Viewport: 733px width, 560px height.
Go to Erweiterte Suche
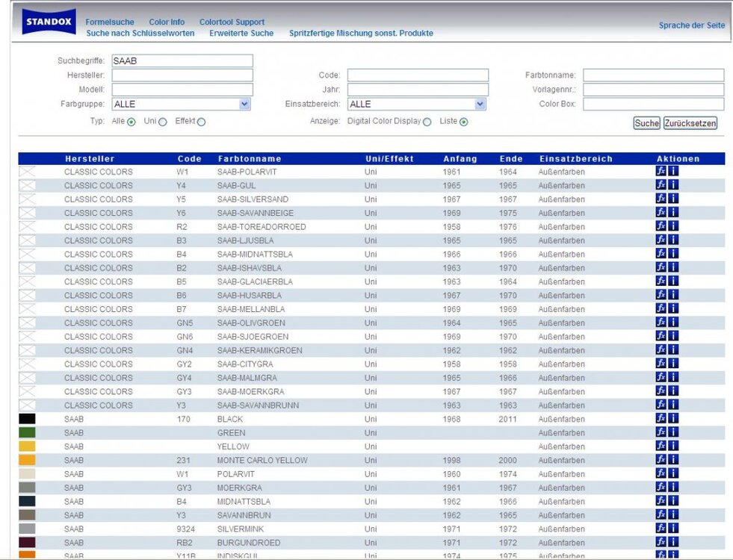(241, 33)
